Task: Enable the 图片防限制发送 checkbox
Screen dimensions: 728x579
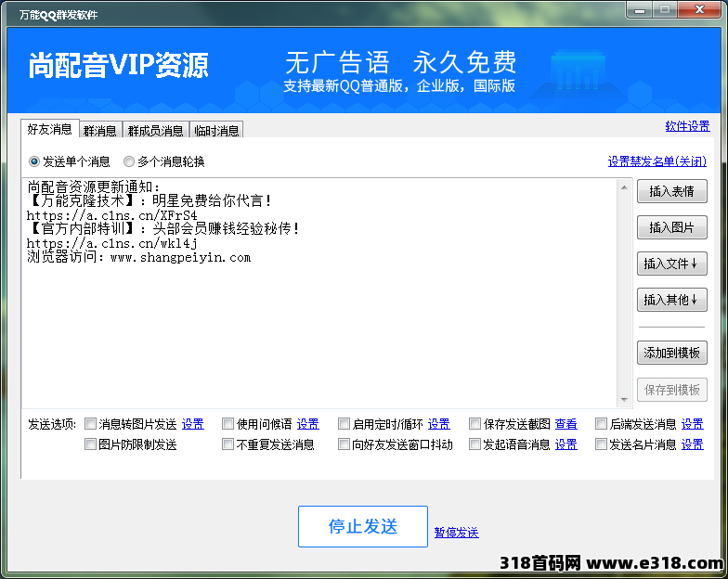Action: (x=91, y=444)
